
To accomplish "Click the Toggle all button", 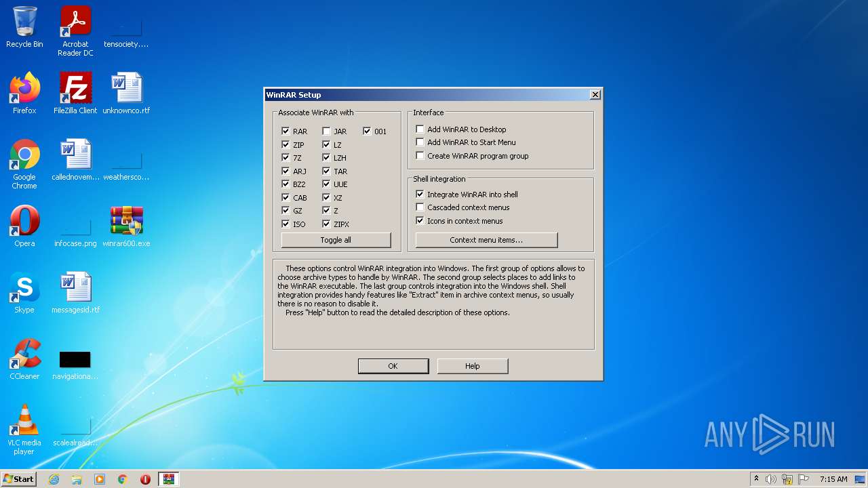I will [x=336, y=240].
